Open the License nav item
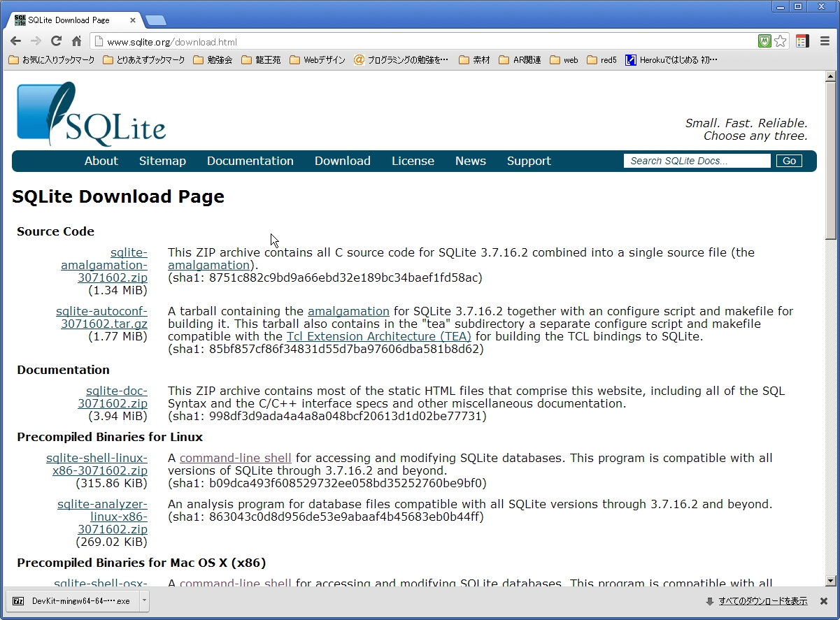The height and width of the screenshot is (620, 840). (x=413, y=161)
